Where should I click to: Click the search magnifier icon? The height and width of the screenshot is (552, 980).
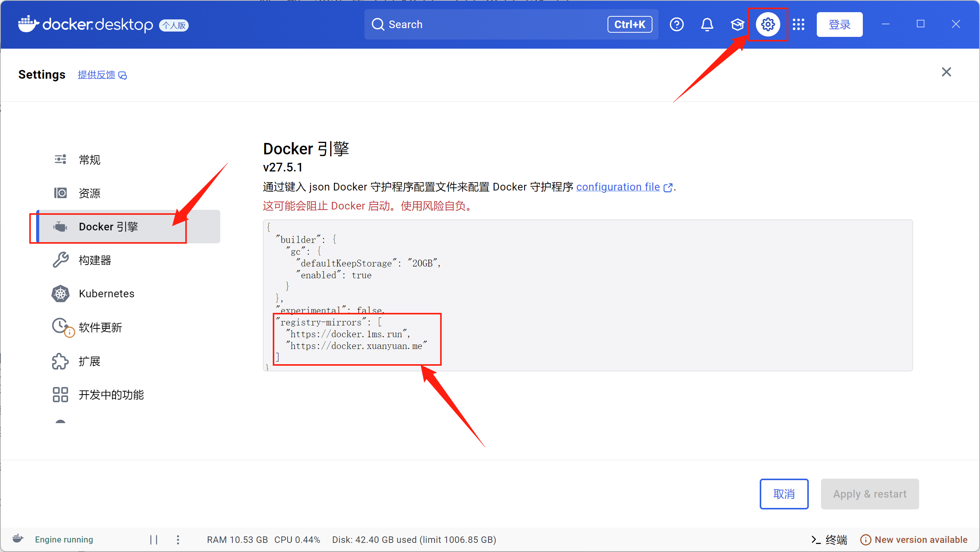coord(378,24)
